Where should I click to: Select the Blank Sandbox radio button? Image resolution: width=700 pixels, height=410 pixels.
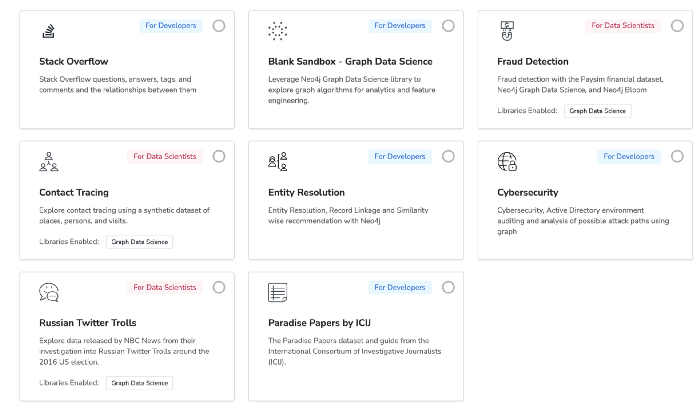click(448, 26)
